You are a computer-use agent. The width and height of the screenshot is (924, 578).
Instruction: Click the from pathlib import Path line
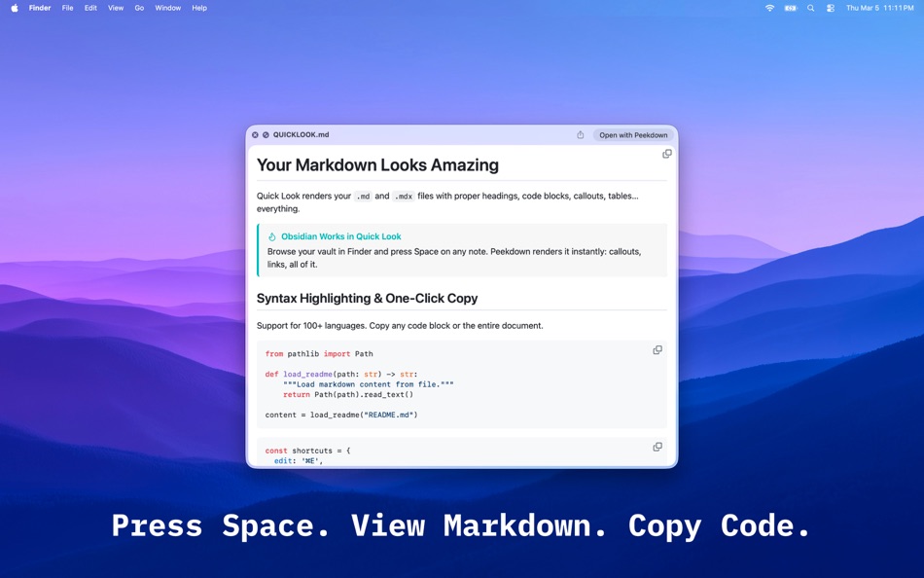tap(319, 354)
